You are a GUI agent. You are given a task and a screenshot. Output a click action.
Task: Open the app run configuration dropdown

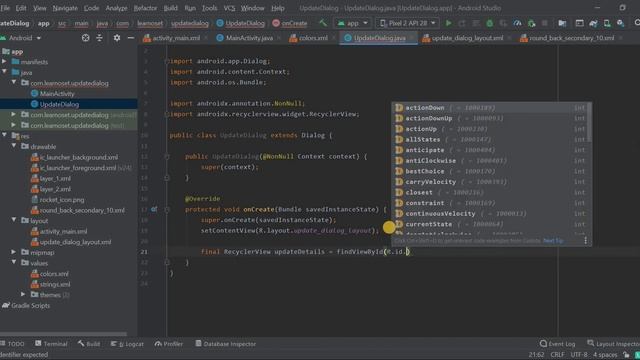tap(353, 23)
